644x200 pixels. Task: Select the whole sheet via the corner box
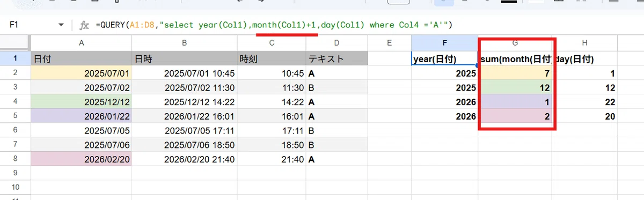[16, 43]
